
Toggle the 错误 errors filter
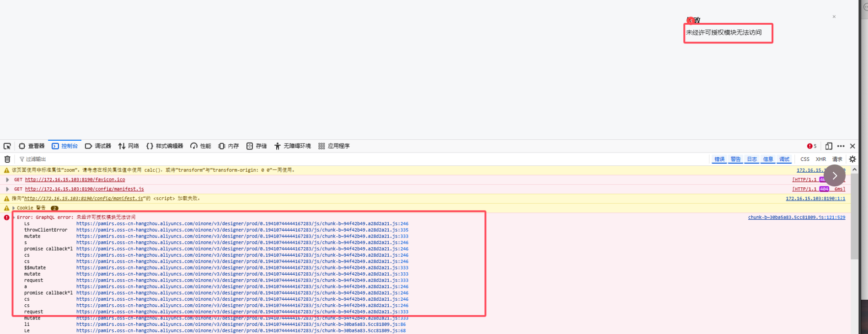point(719,159)
